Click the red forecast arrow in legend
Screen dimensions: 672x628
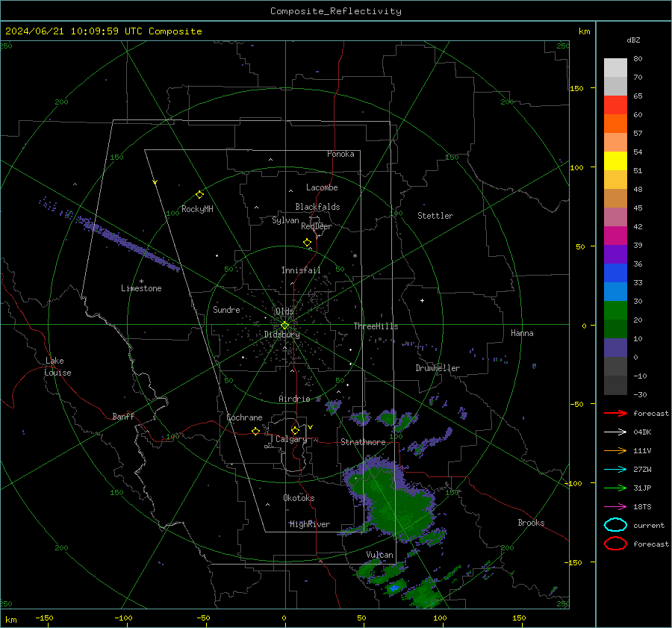click(615, 413)
